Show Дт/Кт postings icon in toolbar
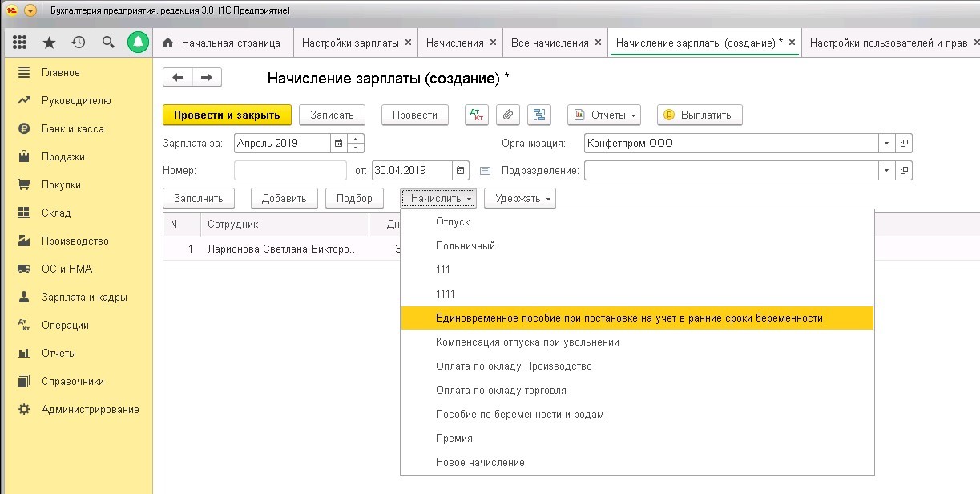The image size is (980, 494). [477, 115]
